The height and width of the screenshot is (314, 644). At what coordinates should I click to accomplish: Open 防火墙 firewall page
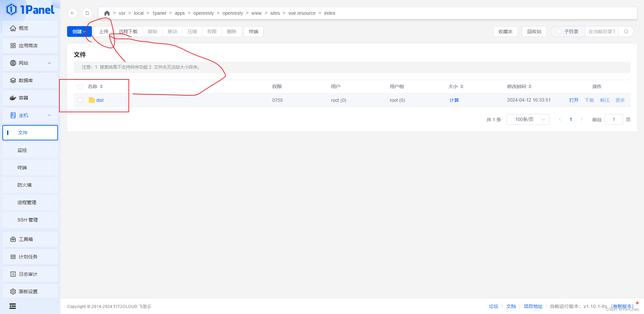point(30,185)
